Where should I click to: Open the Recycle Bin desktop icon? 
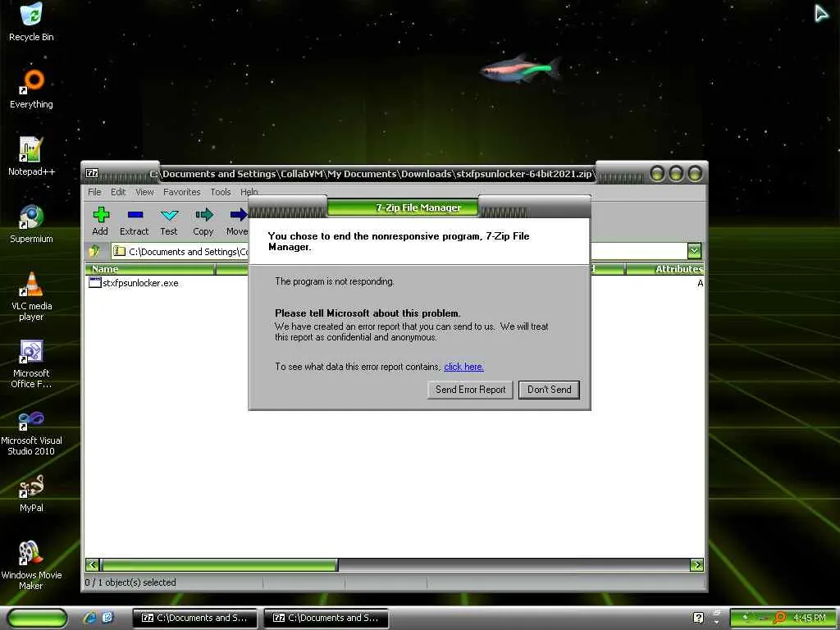tap(31, 21)
